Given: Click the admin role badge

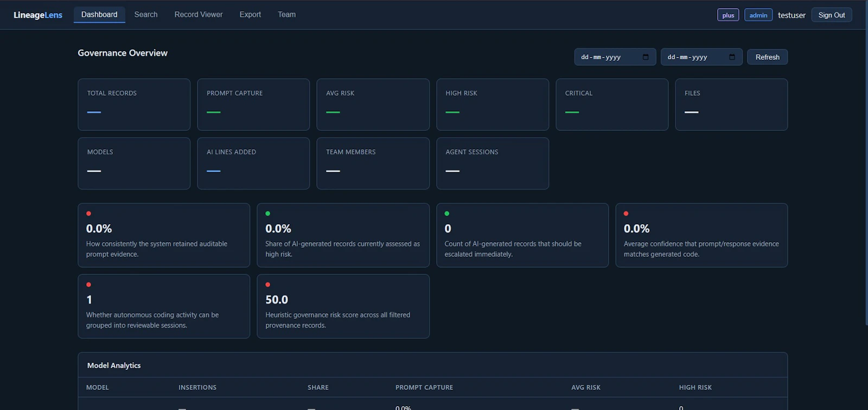Looking at the screenshot, I should click(x=758, y=15).
